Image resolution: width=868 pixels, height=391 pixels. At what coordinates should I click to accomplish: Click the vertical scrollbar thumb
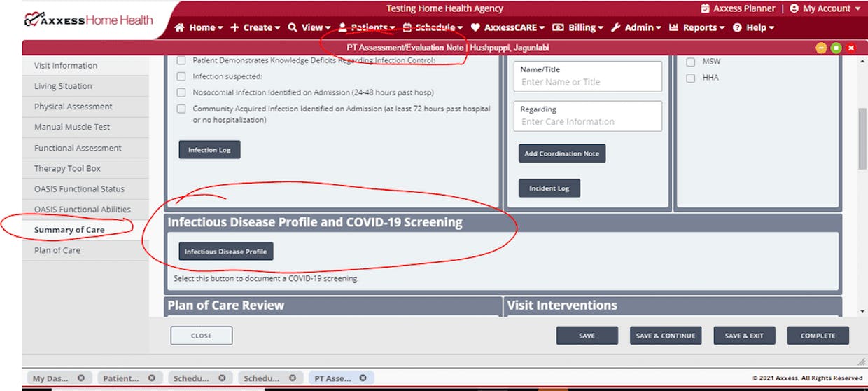tap(862, 138)
